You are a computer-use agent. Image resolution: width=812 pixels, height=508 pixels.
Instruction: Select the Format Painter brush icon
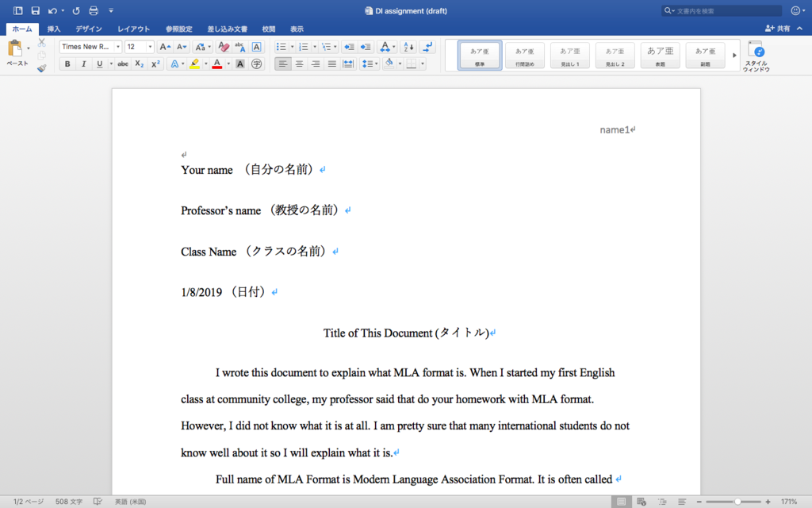pos(42,68)
